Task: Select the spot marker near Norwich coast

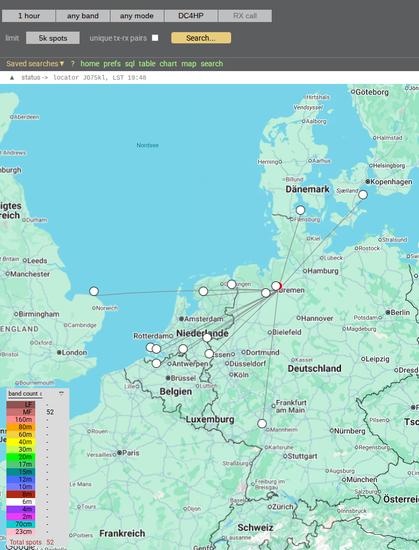Action: pos(94,291)
